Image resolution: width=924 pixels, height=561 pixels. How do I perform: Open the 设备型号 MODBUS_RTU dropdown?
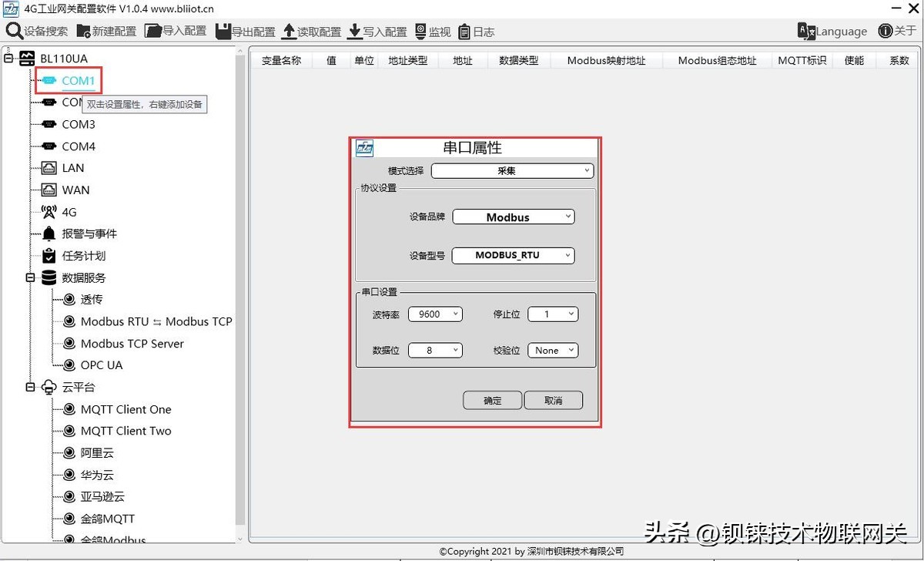click(513, 255)
